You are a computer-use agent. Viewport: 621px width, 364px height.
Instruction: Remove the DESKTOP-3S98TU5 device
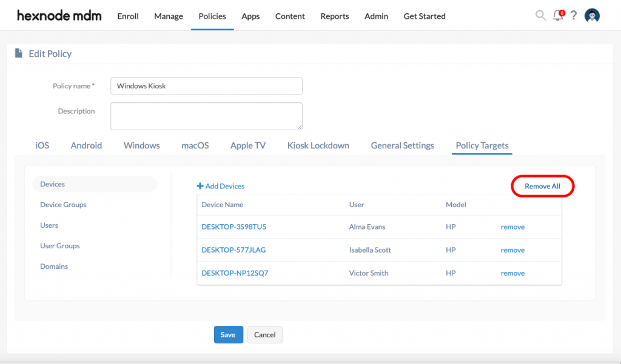[512, 227]
